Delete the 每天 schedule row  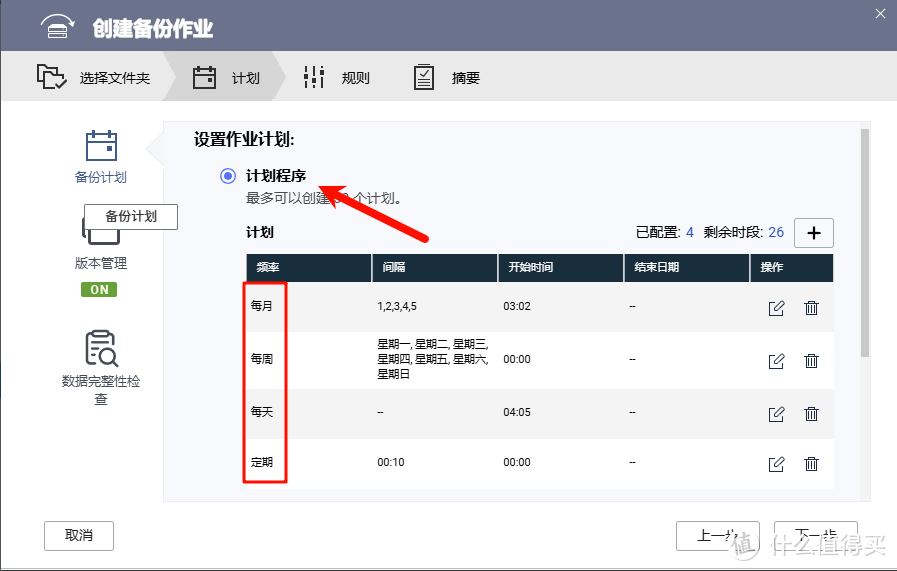811,414
